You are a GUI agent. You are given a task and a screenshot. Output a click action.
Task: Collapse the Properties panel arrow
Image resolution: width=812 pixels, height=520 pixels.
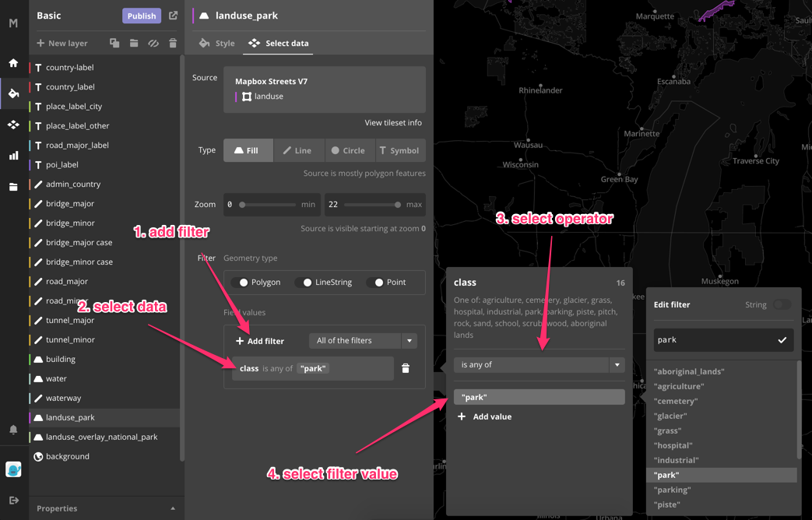coord(173,508)
